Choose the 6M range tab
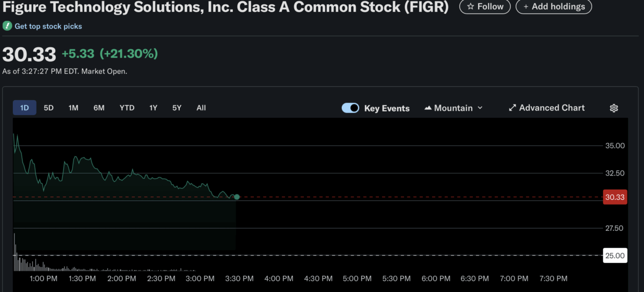This screenshot has width=644, height=292. pyautogui.click(x=99, y=108)
